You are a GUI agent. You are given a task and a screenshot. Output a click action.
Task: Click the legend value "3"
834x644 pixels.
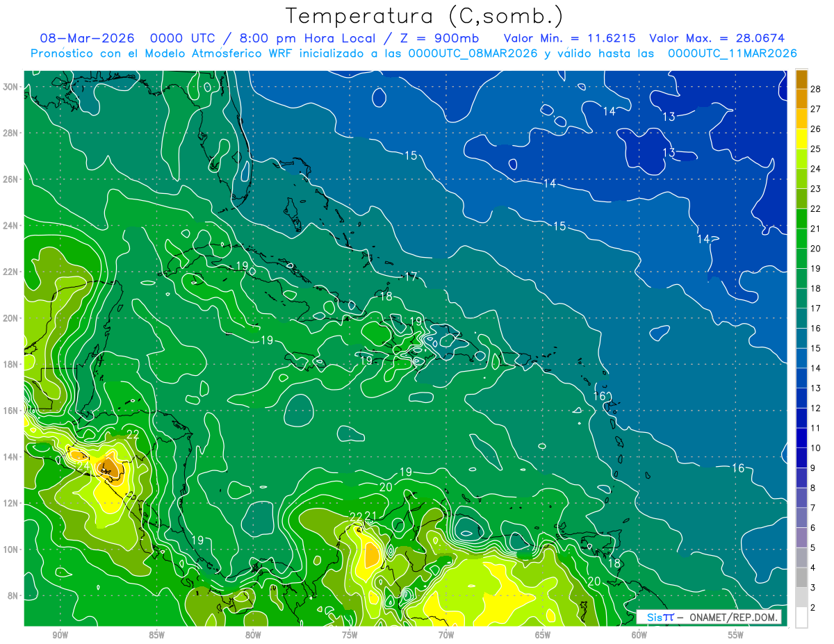point(813,588)
